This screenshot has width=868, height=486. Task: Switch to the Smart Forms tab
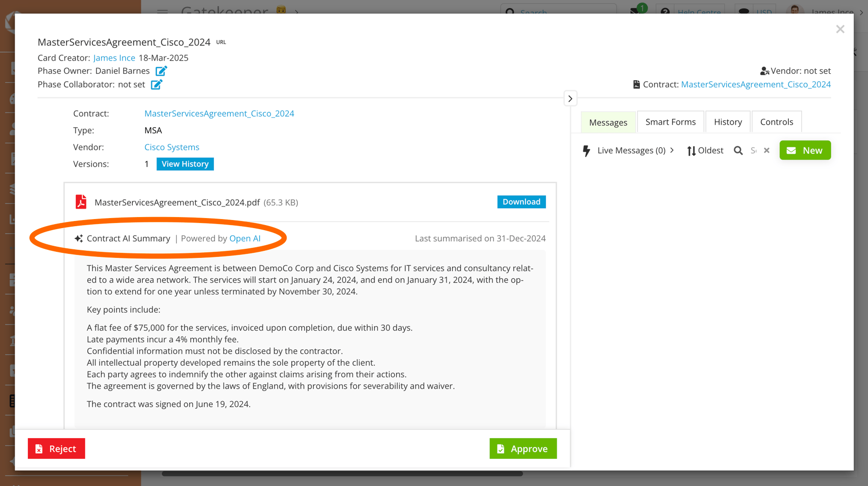tap(670, 122)
